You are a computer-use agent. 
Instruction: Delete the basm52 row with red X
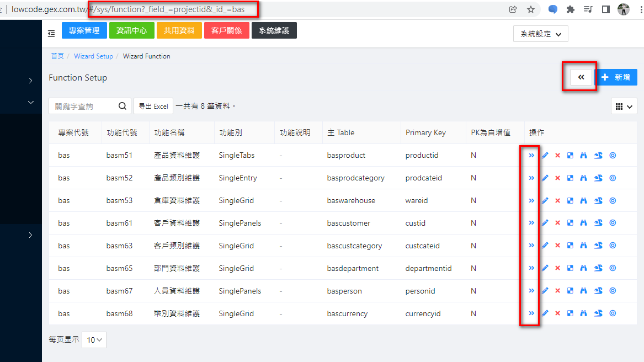557,178
